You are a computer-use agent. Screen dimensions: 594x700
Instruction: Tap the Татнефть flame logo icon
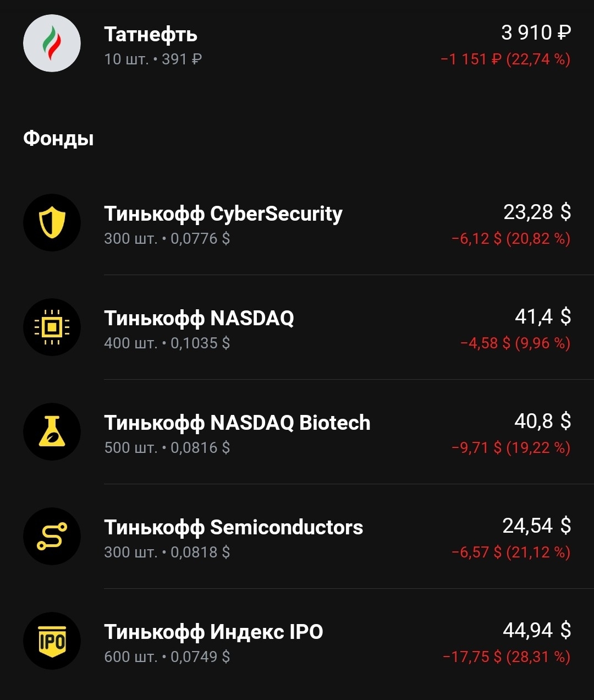(x=52, y=43)
